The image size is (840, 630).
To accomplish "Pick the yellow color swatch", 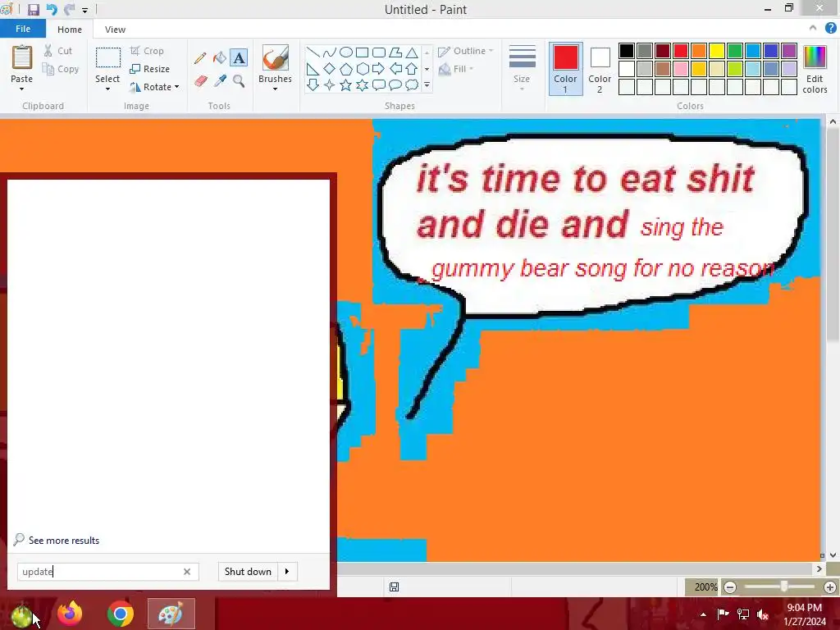I will [717, 51].
